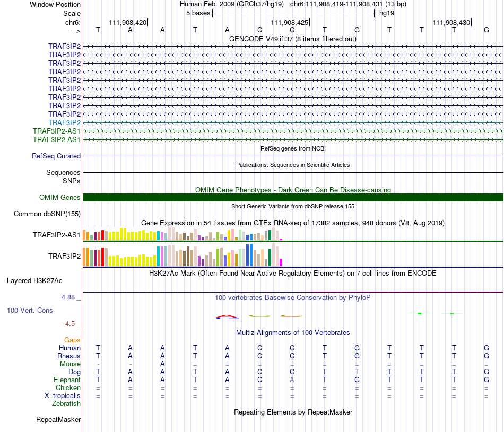Click the 100 Vert. Cons label
The height and width of the screenshot is (432, 504).
[30, 310]
